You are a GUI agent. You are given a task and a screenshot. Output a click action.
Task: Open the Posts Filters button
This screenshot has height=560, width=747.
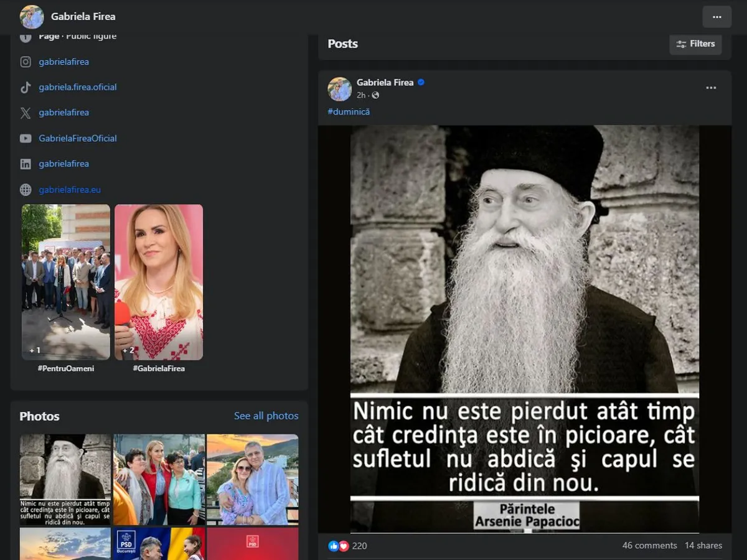click(695, 44)
